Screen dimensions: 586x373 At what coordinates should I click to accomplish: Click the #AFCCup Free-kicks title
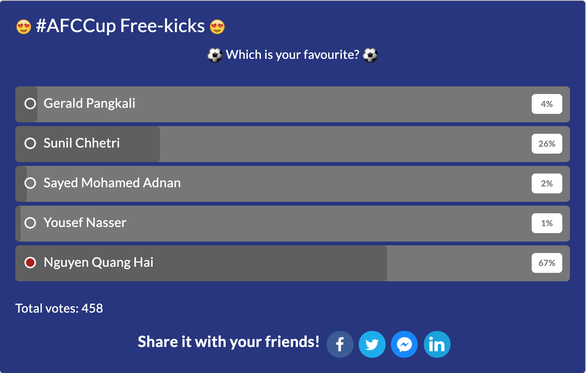(120, 26)
